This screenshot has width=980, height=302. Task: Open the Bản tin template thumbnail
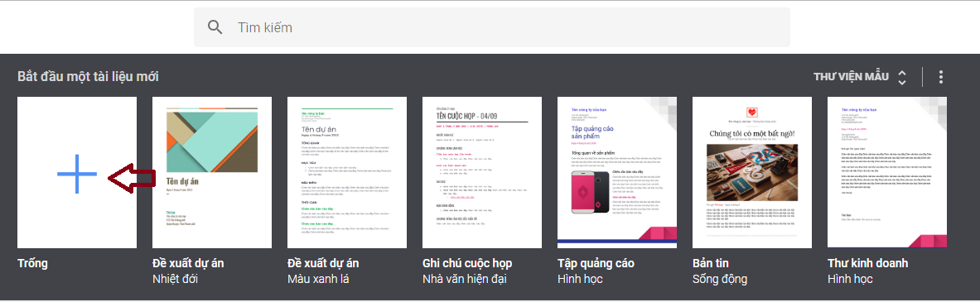coord(752,172)
